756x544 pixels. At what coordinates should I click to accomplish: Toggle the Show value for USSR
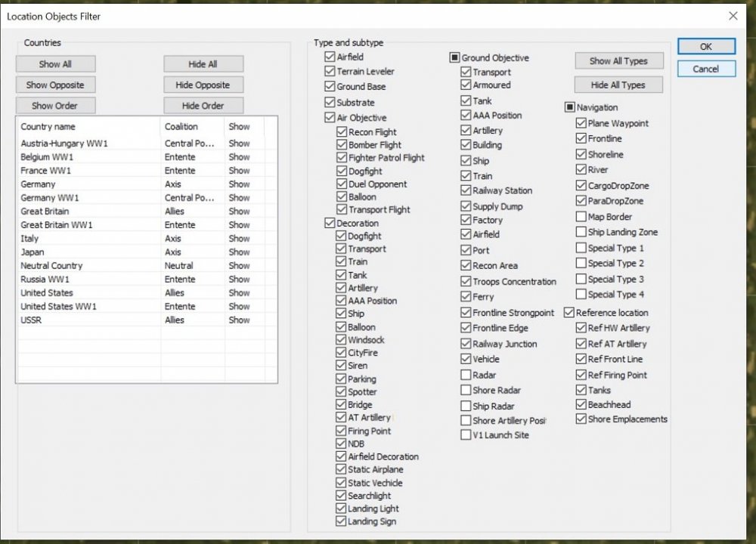[x=239, y=320]
